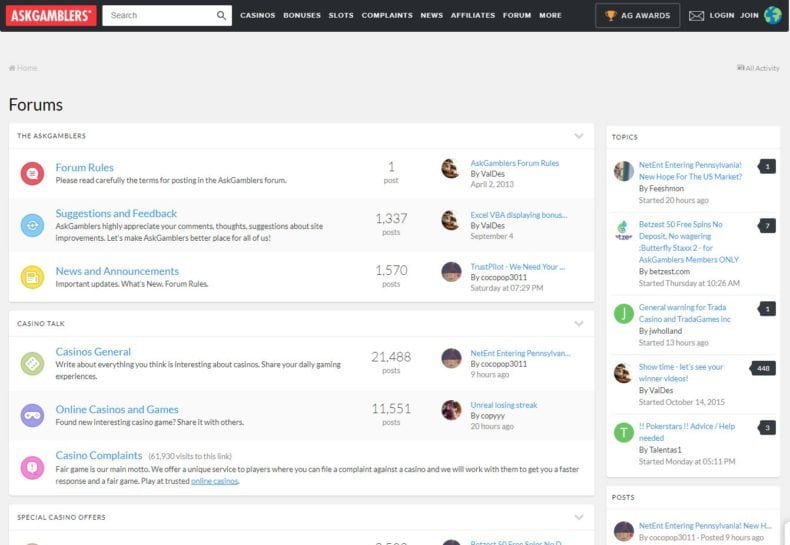Screen dimensions: 790x545
Task: Click the News and Announcements yellow icon
Action: pos(32,277)
